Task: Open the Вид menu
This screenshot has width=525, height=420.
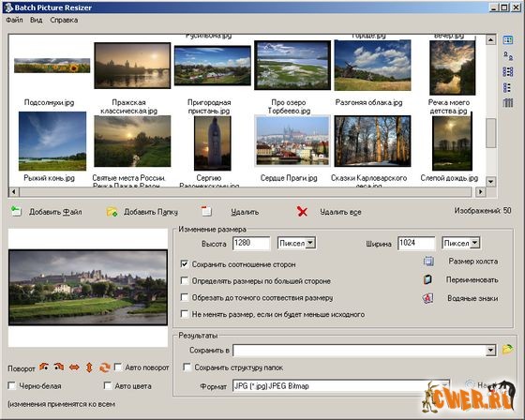Action: pyautogui.click(x=37, y=20)
